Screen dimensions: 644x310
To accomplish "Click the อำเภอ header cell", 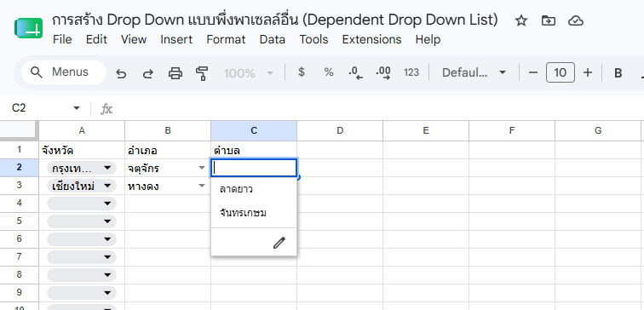I will click(168, 150).
